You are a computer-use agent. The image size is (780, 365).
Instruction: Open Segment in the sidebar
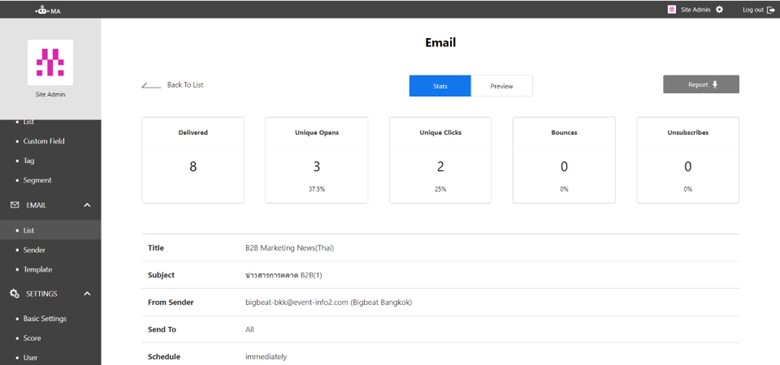click(x=37, y=181)
